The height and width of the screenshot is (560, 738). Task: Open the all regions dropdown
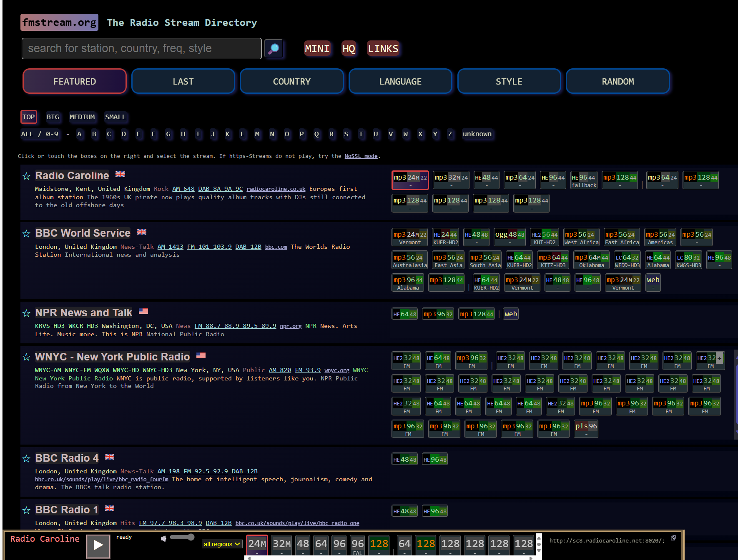coord(222,544)
